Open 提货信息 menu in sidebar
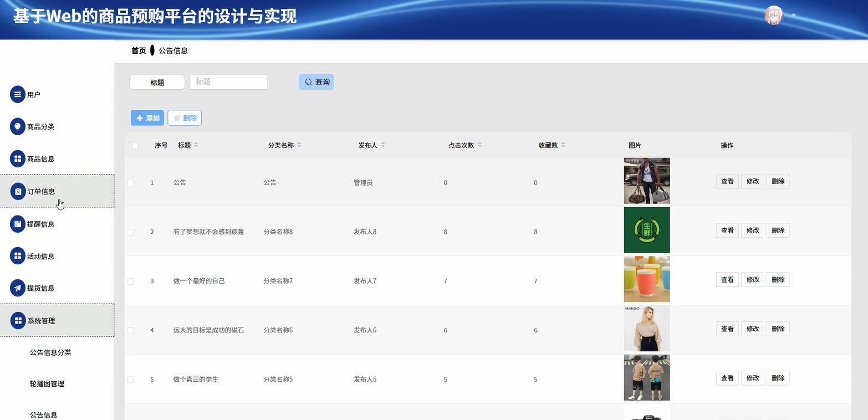Screen dimensions: 868x420 57,288
